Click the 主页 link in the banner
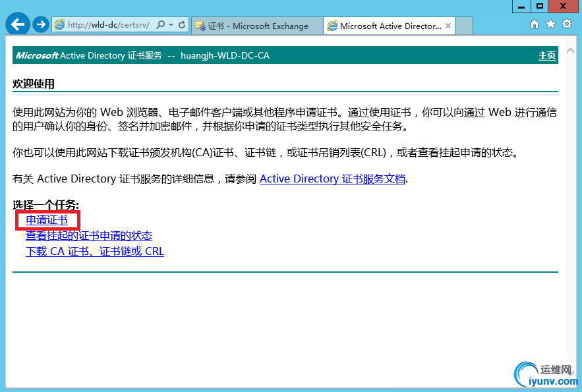Image resolution: width=582 pixels, height=392 pixels. pos(547,55)
